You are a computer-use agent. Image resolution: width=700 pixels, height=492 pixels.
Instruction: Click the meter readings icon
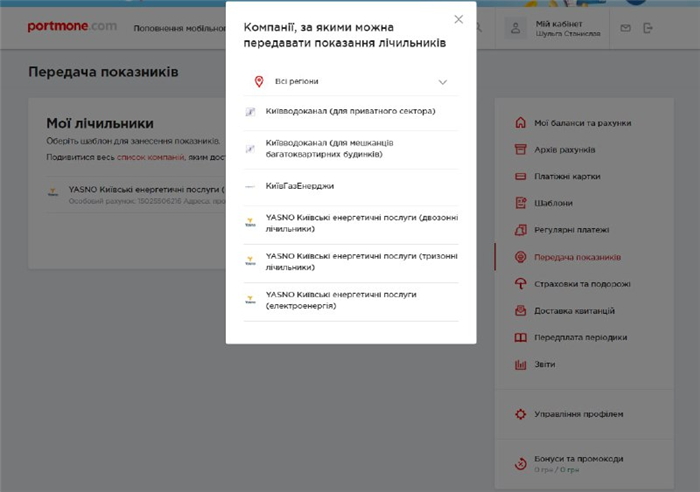(x=521, y=257)
